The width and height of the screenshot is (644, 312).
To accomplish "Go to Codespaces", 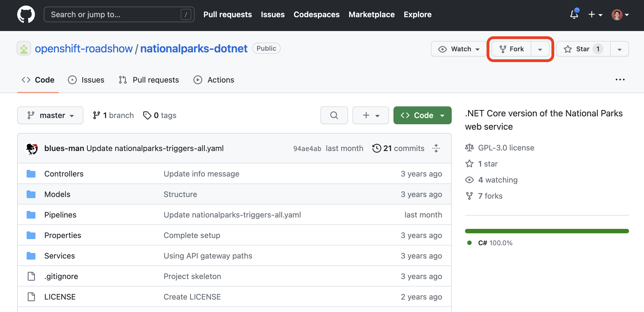I will [316, 14].
